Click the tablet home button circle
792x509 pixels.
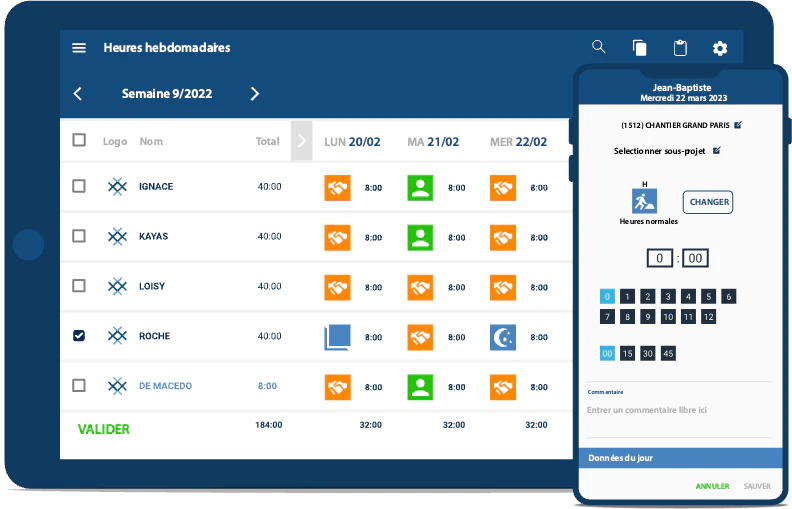pos(28,245)
